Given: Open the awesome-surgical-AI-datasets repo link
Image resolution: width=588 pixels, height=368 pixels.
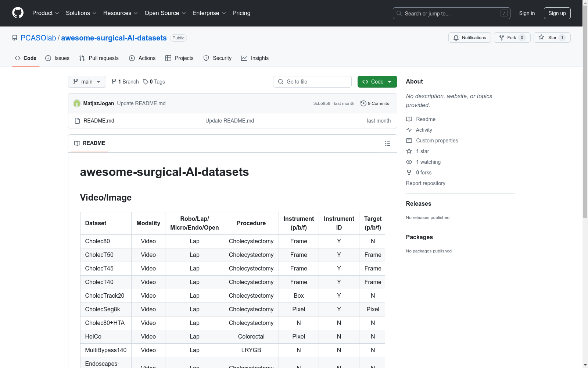Looking at the screenshot, I should (114, 38).
